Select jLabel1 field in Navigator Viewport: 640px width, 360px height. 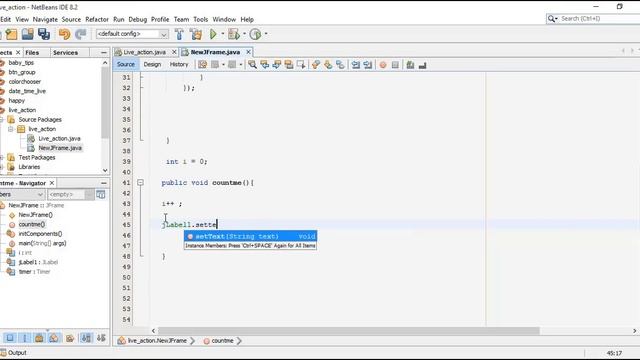point(38,262)
